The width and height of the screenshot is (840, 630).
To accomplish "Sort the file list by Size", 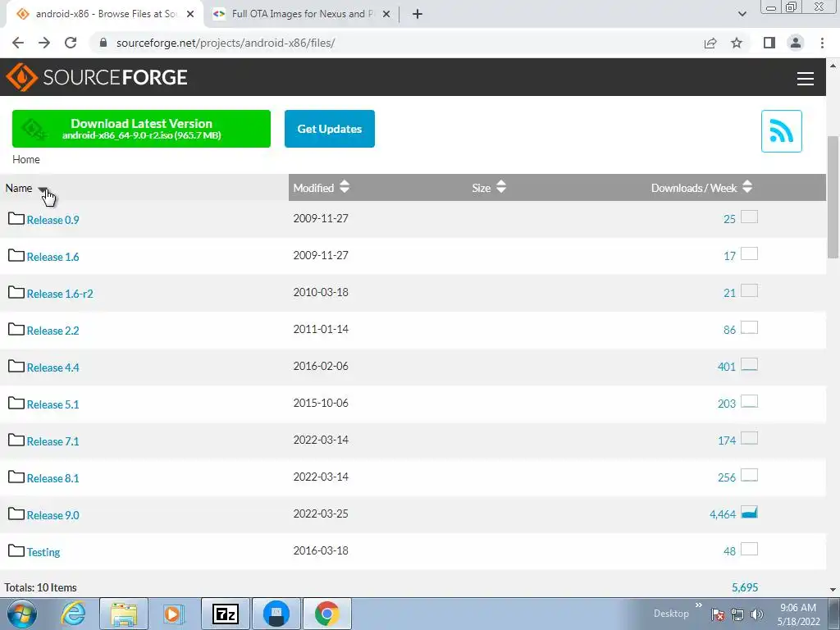I will (489, 188).
